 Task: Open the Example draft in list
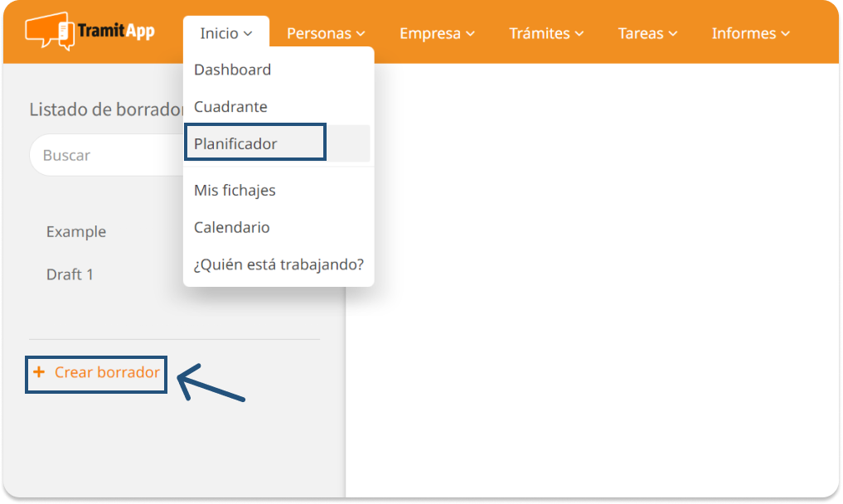coord(76,232)
